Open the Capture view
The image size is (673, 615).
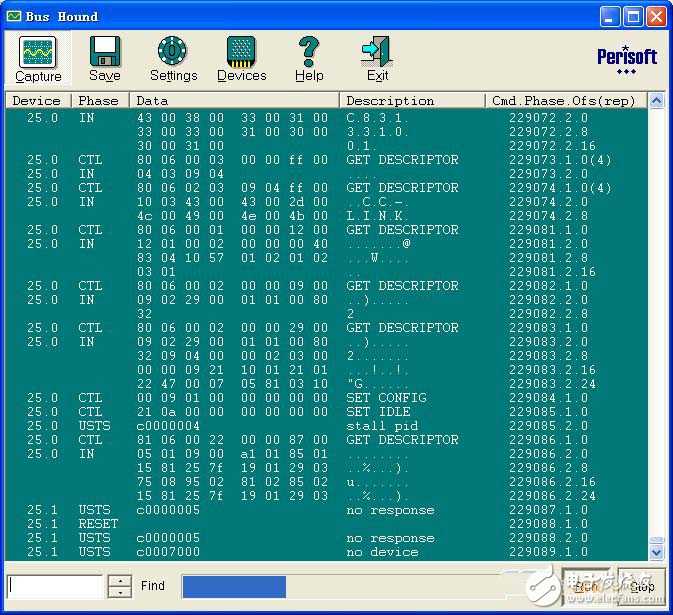[x=38, y=59]
